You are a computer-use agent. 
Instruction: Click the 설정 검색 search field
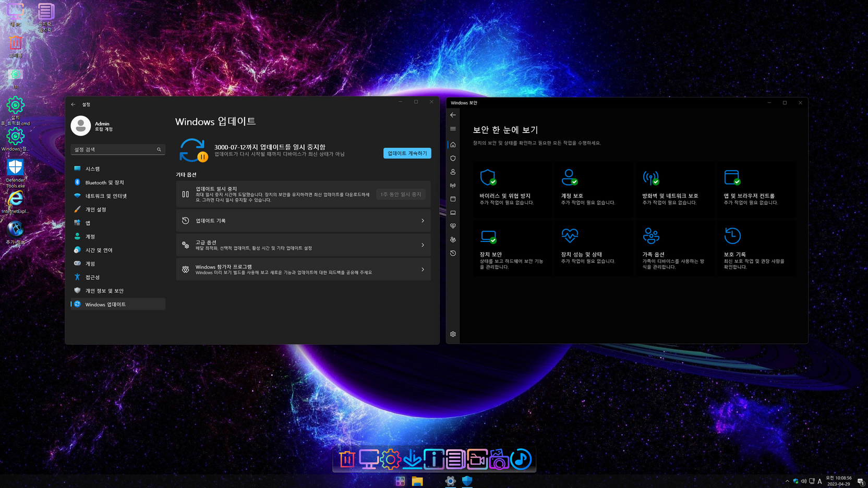pos(118,150)
